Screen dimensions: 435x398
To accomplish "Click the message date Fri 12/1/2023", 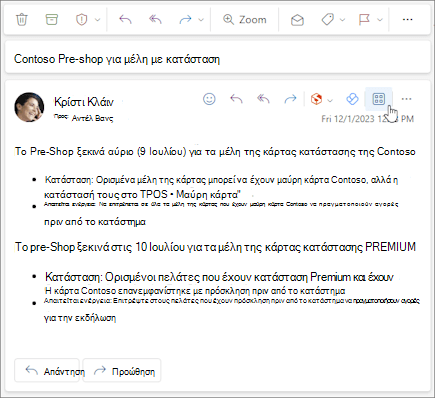I will pos(368,119).
